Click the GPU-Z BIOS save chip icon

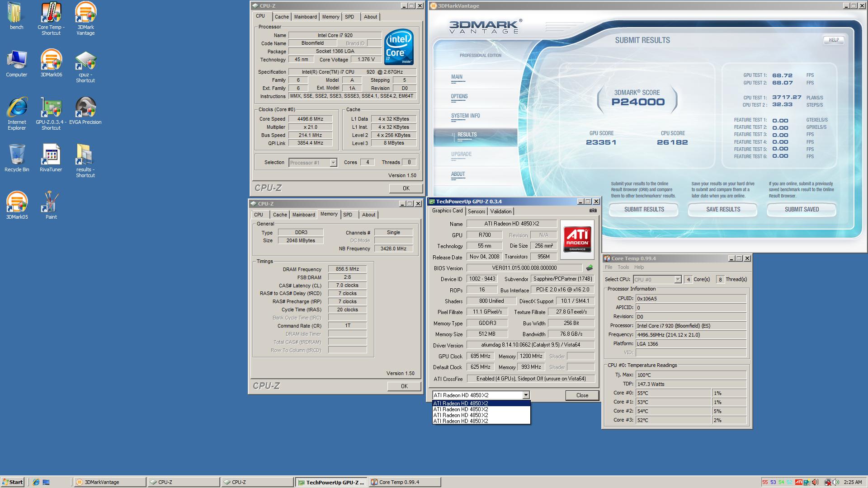pos(590,268)
